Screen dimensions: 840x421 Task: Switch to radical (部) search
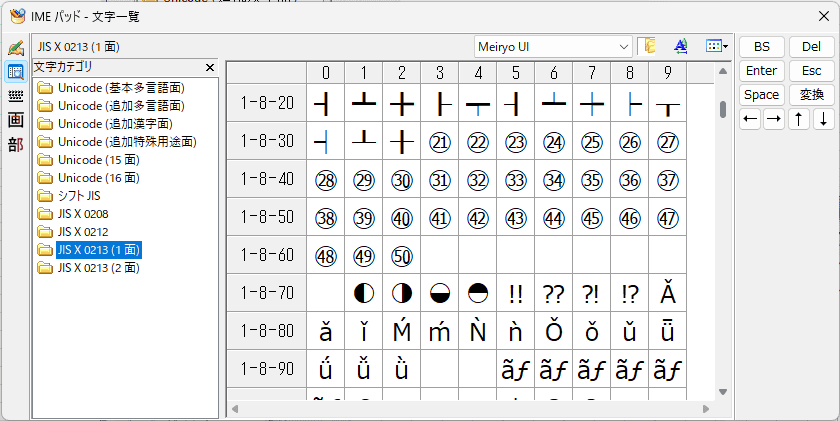pos(16,144)
